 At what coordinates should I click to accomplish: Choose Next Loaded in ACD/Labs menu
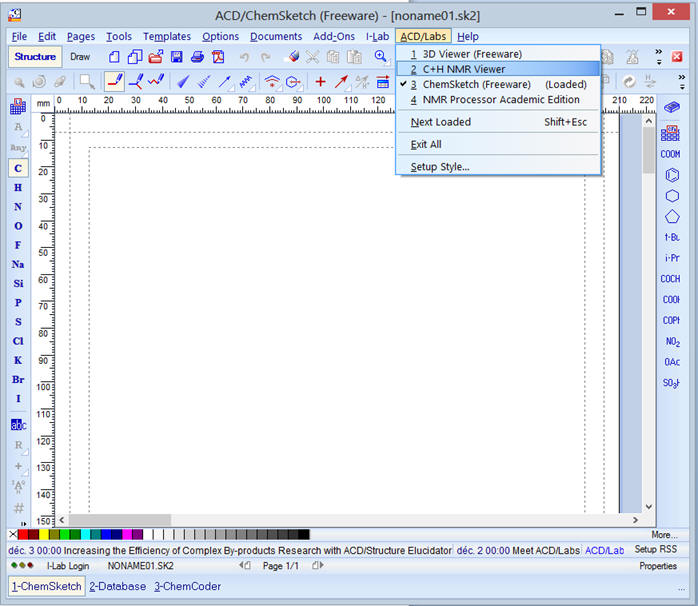pyautogui.click(x=498, y=122)
